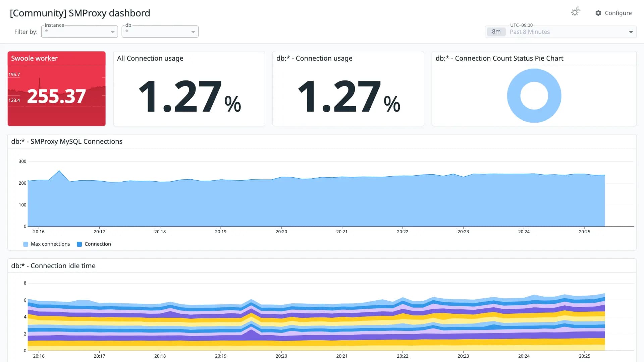Click the Connection idle time title
Viewport: 644px width, 362px height.
click(x=53, y=266)
